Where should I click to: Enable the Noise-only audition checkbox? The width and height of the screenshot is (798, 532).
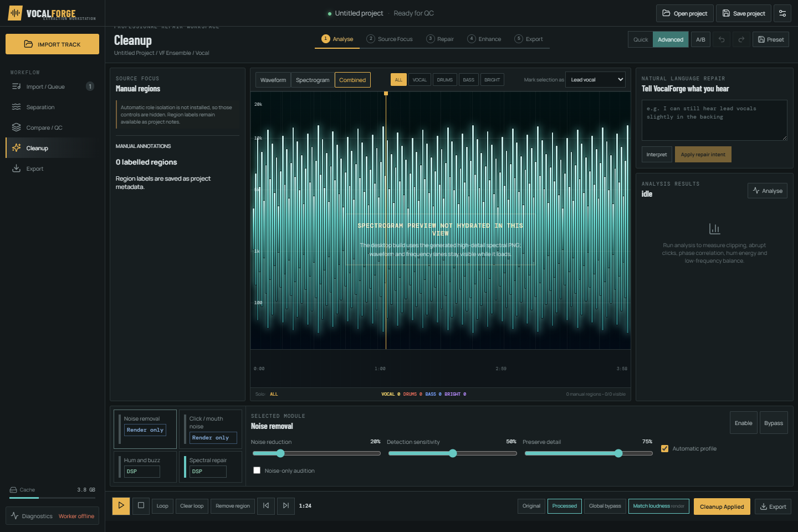click(257, 470)
